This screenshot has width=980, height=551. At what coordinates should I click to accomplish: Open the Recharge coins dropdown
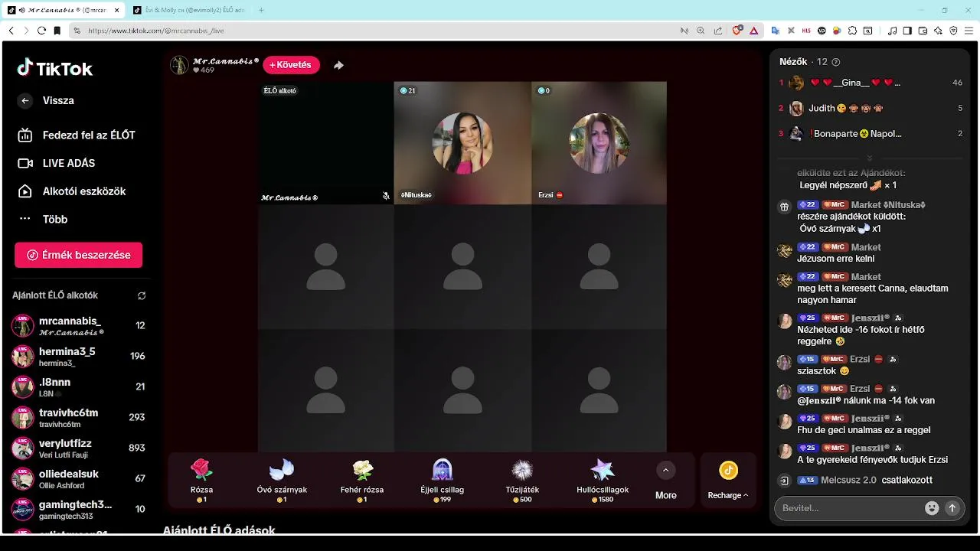(728, 481)
